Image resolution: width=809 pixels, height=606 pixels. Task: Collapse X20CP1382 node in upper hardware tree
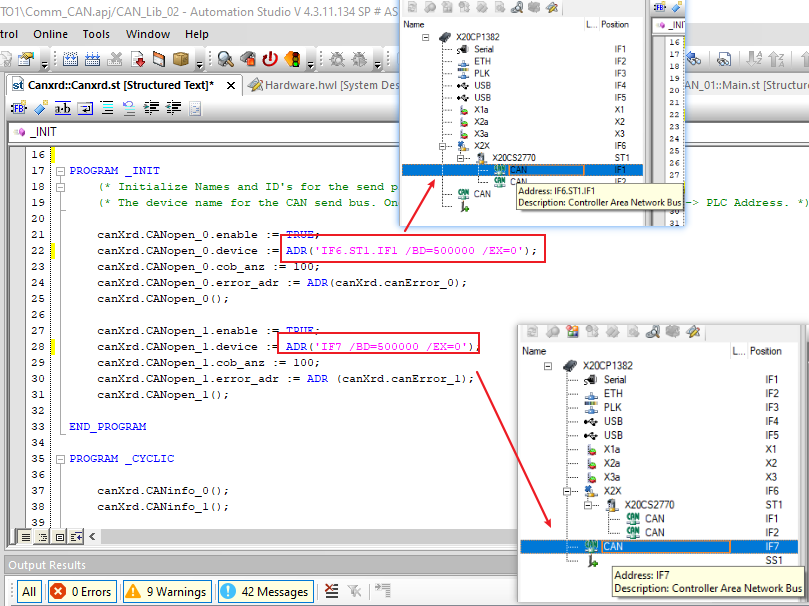click(426, 37)
